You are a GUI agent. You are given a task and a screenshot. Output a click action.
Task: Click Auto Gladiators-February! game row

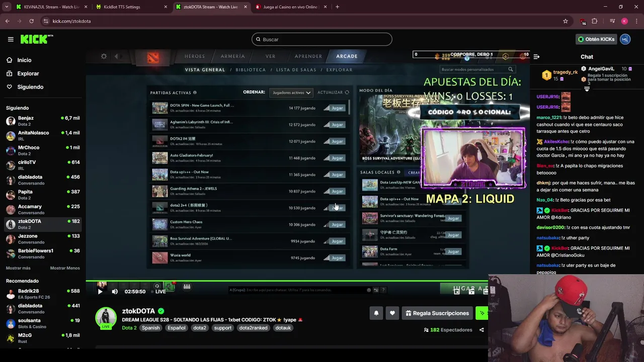coord(249,158)
